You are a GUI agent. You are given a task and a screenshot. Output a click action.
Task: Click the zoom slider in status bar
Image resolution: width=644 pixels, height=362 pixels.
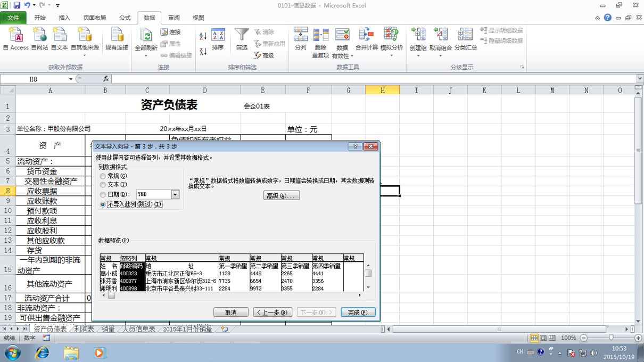coord(611,338)
